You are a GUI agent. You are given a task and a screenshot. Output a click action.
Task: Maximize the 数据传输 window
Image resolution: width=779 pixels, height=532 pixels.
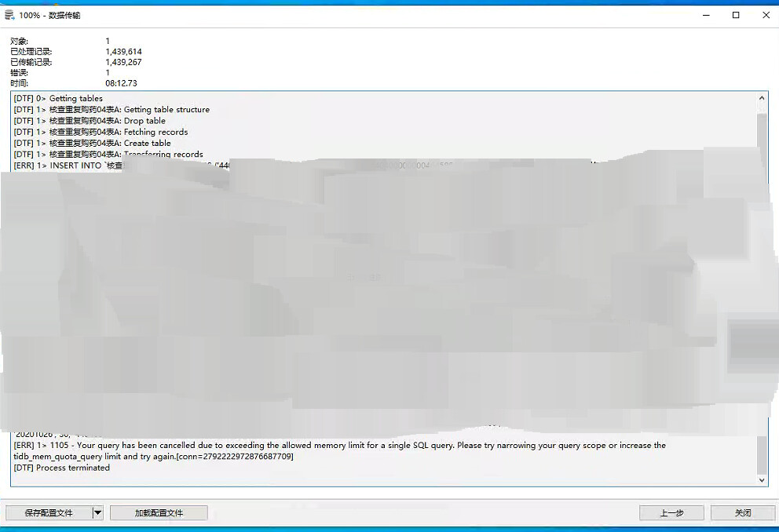[736, 15]
